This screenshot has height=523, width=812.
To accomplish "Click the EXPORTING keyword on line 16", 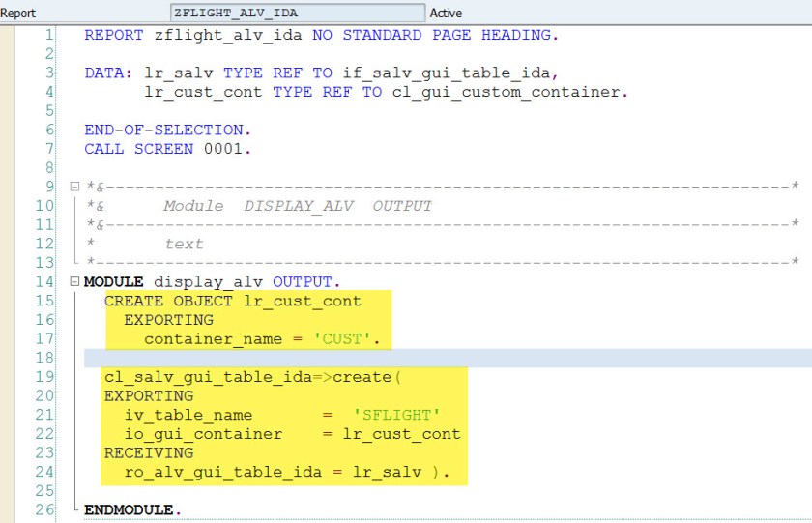I will click(169, 320).
